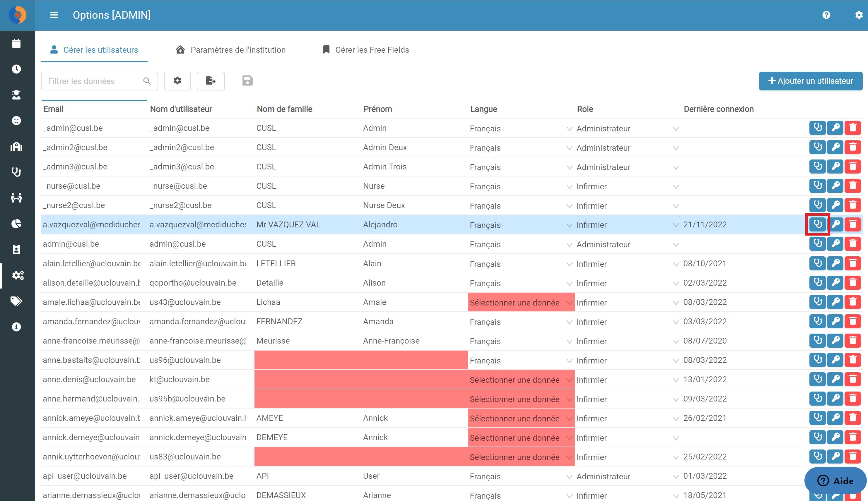
Task: Open the Aide help button
Action: click(835, 480)
